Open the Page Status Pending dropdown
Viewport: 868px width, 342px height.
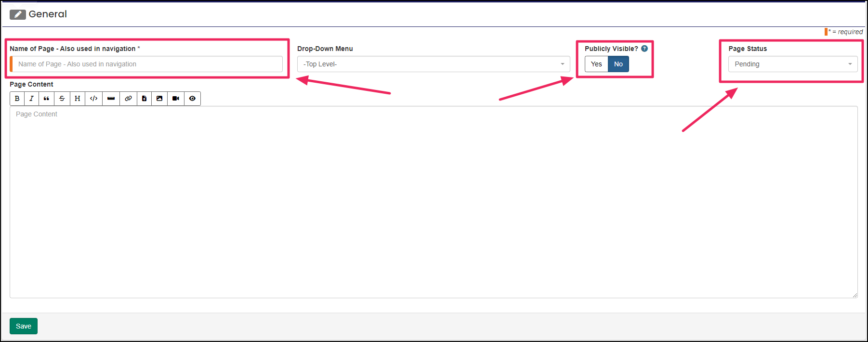(x=793, y=64)
